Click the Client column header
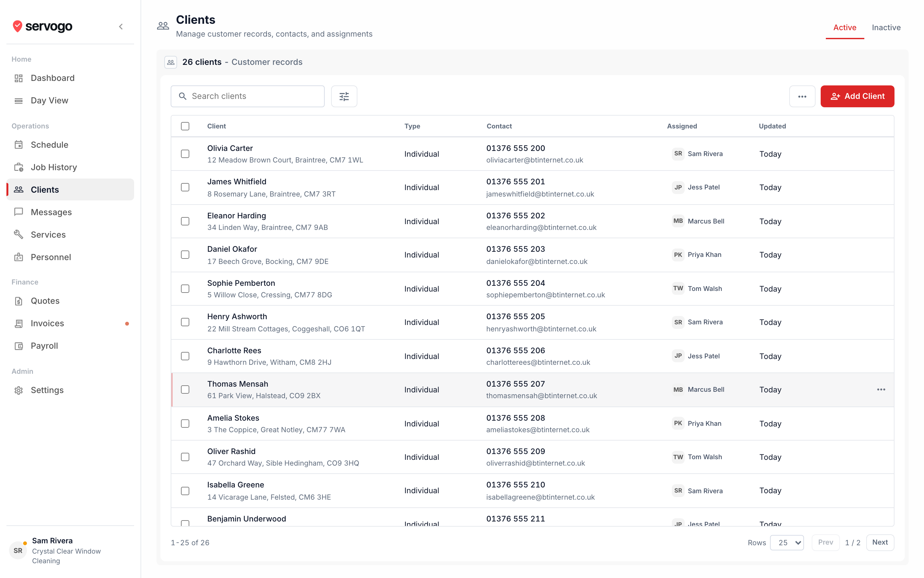This screenshot has height=578, width=924. click(217, 126)
